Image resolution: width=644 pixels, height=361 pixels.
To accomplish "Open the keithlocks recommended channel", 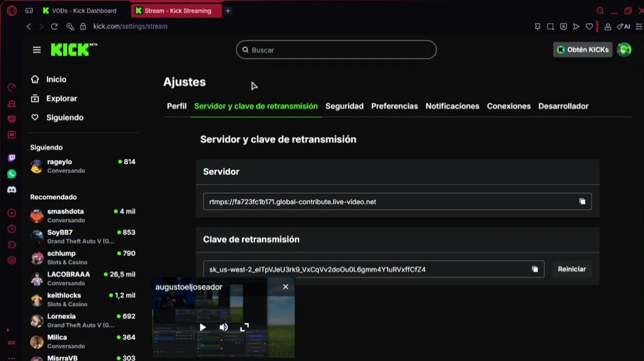I will (x=83, y=300).
